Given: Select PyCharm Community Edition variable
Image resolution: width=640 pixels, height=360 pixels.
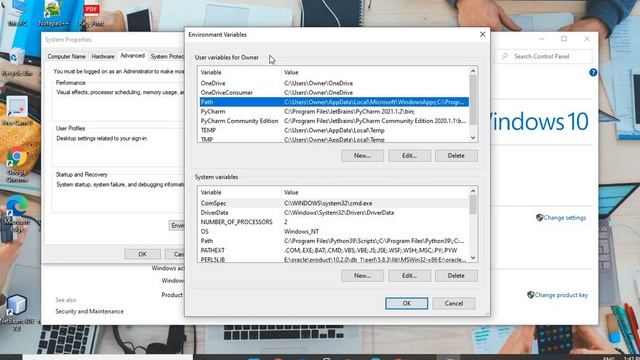Looking at the screenshot, I should [x=334, y=121].
